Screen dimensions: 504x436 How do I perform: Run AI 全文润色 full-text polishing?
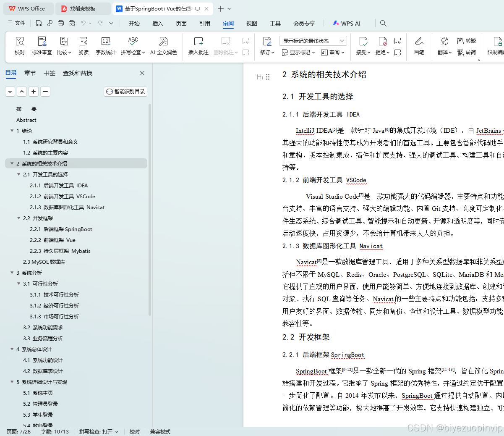163,46
